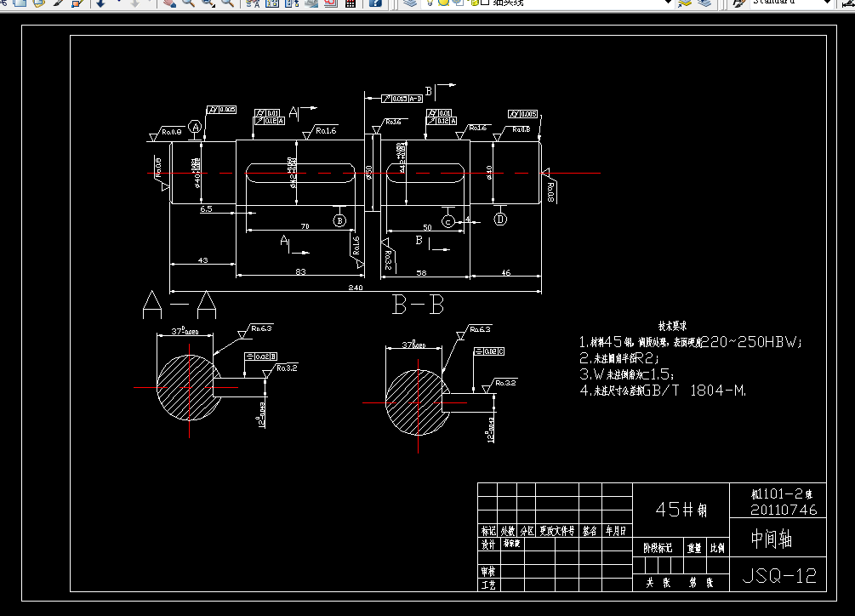
Task: Select the dimension value 46
Action: tap(505, 272)
